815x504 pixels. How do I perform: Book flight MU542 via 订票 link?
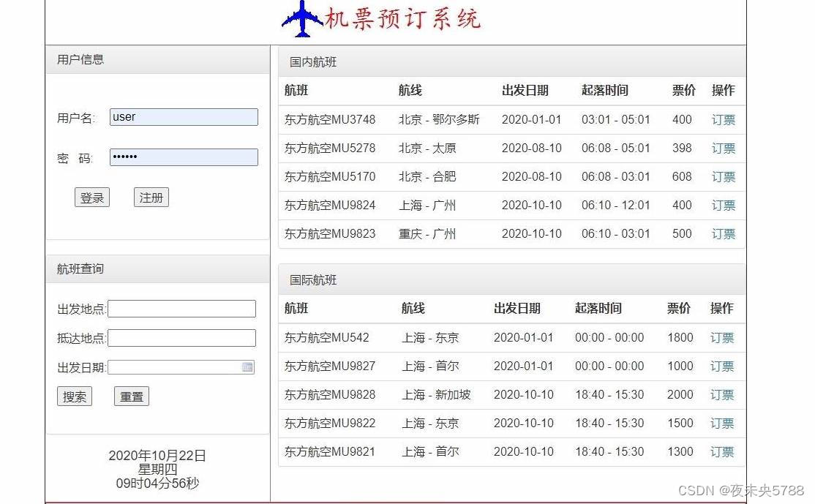722,338
